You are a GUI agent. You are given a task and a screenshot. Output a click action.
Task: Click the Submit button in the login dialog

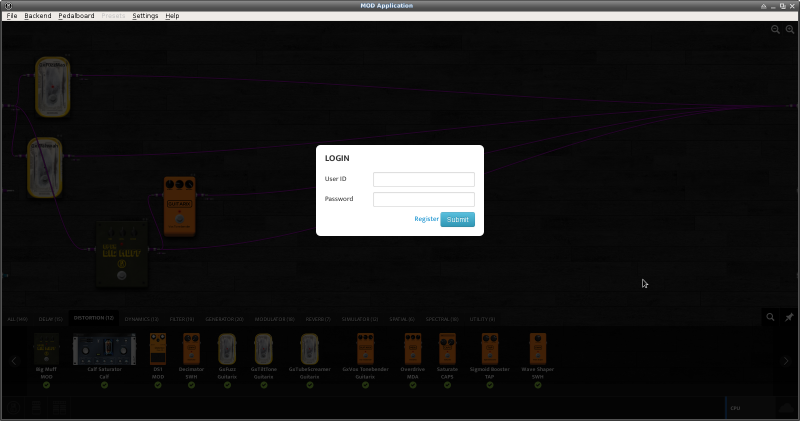[x=457, y=219]
